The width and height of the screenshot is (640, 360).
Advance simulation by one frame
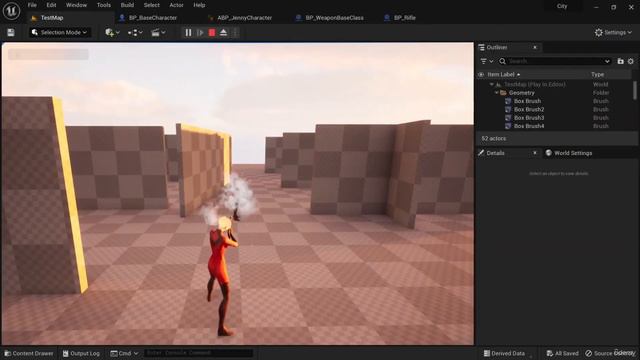200,33
